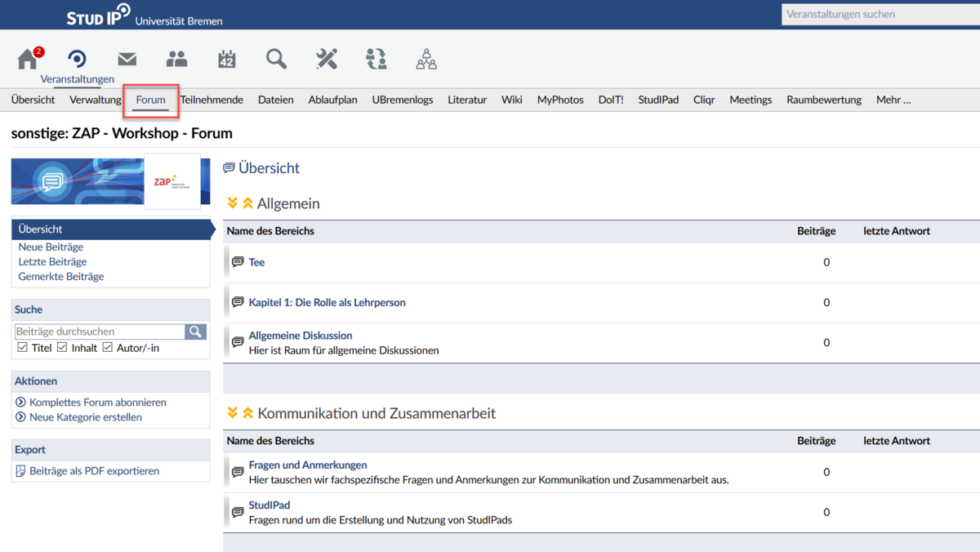980x552 pixels.
Task: Move the Allgemein category down with arrow
Action: point(233,203)
